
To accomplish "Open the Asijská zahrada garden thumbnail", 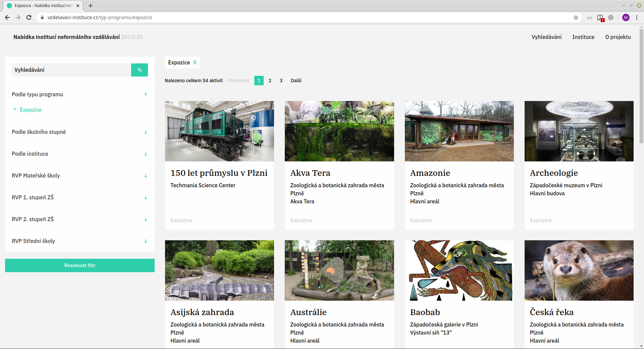I will coord(219,270).
